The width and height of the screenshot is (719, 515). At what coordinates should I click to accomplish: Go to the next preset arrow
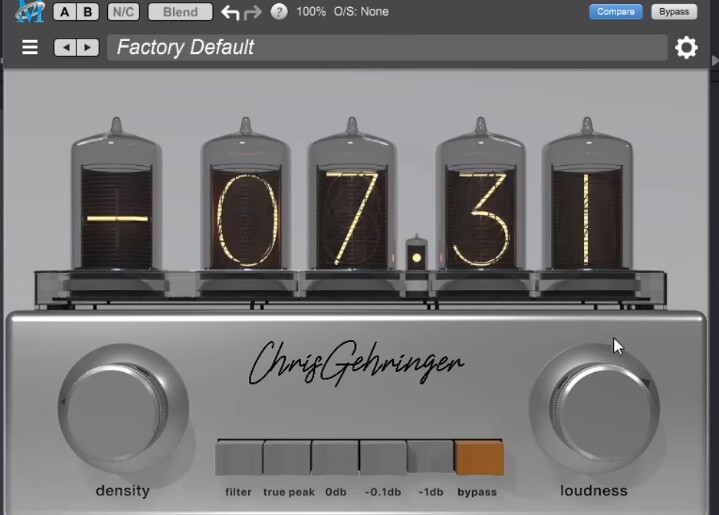(x=88, y=47)
